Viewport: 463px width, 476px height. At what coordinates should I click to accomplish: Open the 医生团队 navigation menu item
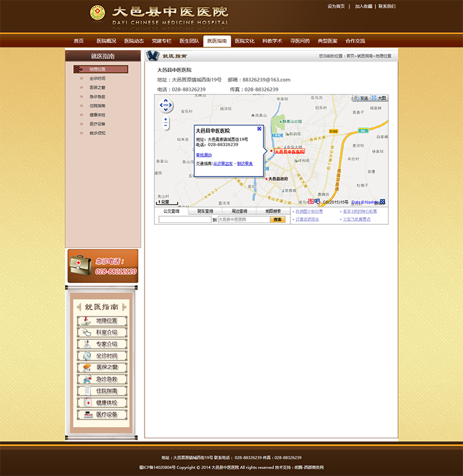point(189,41)
